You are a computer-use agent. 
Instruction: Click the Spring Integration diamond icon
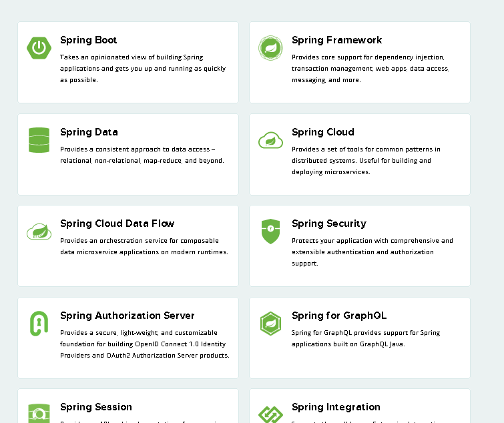(x=270, y=414)
